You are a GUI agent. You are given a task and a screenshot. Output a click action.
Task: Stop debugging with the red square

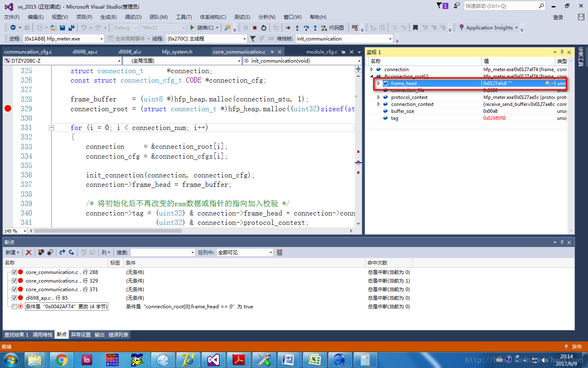point(255,28)
